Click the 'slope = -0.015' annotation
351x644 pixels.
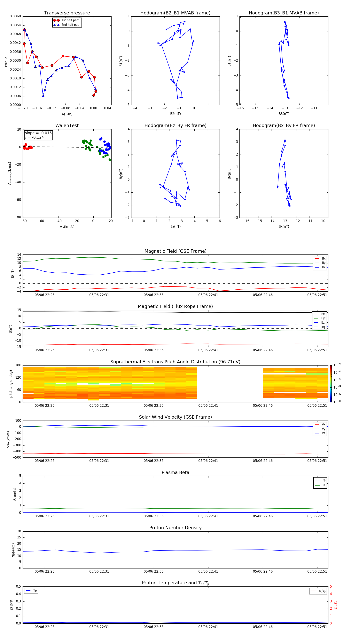pos(38,133)
